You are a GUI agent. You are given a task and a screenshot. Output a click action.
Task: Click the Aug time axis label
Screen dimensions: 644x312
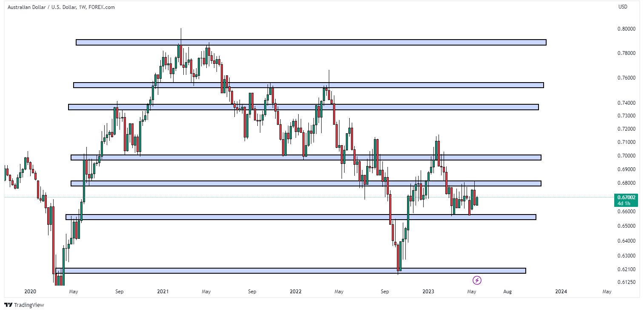[x=507, y=292]
